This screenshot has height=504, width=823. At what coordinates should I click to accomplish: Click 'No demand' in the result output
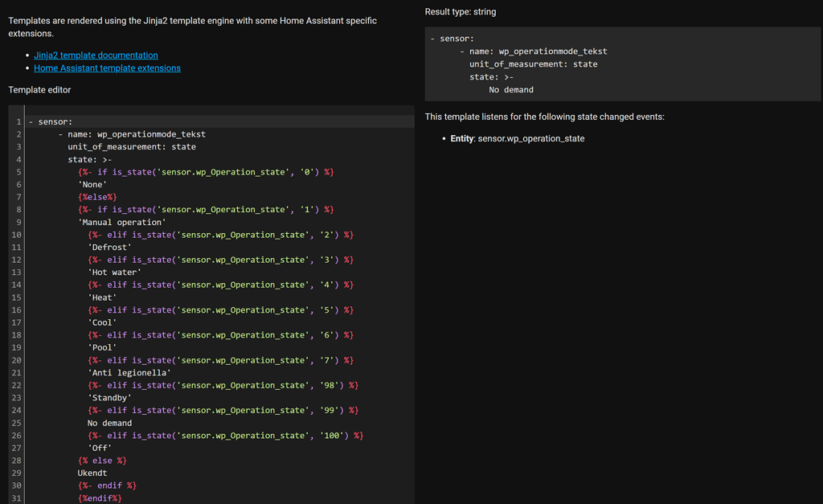[x=510, y=90]
